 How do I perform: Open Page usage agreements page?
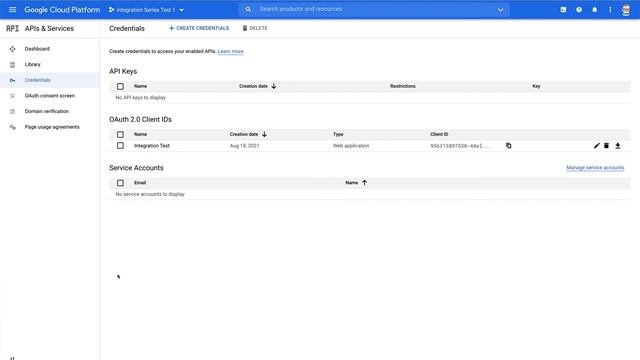[52, 127]
